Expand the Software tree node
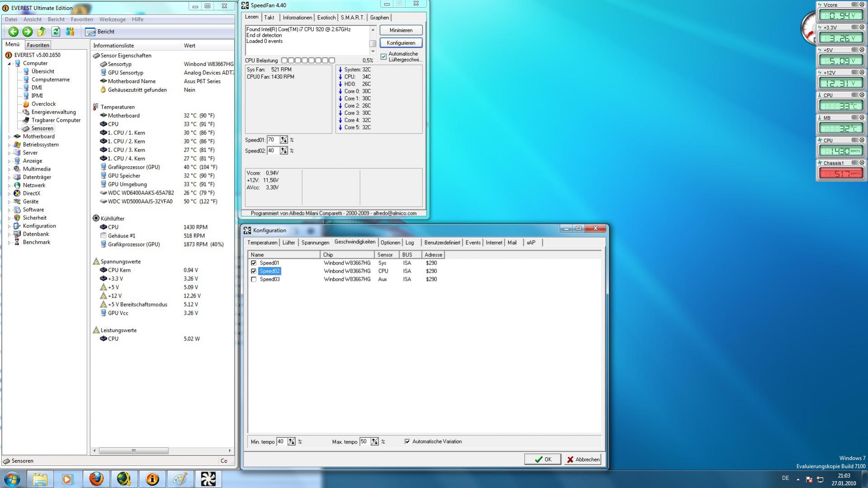The image size is (868, 488). pos(9,210)
